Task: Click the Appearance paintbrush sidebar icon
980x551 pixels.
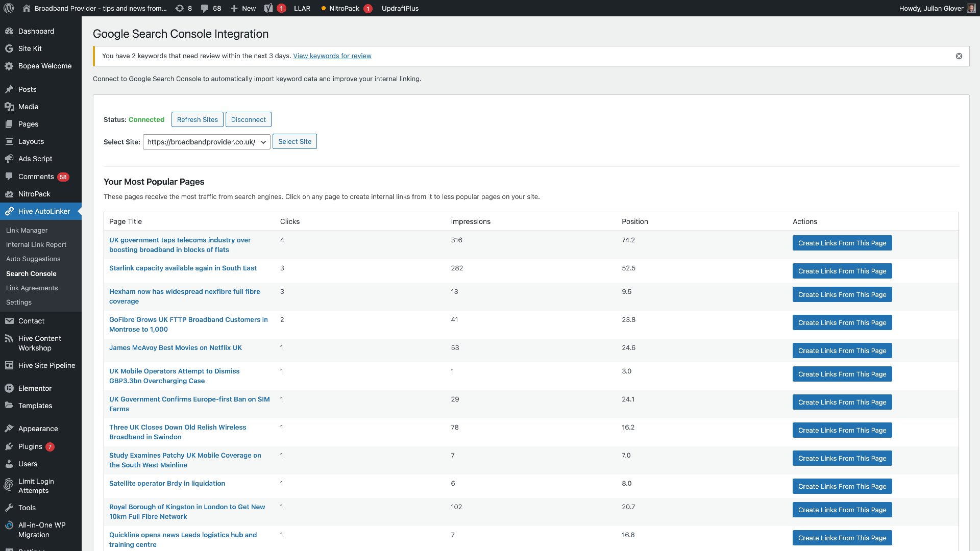Action: coord(9,429)
